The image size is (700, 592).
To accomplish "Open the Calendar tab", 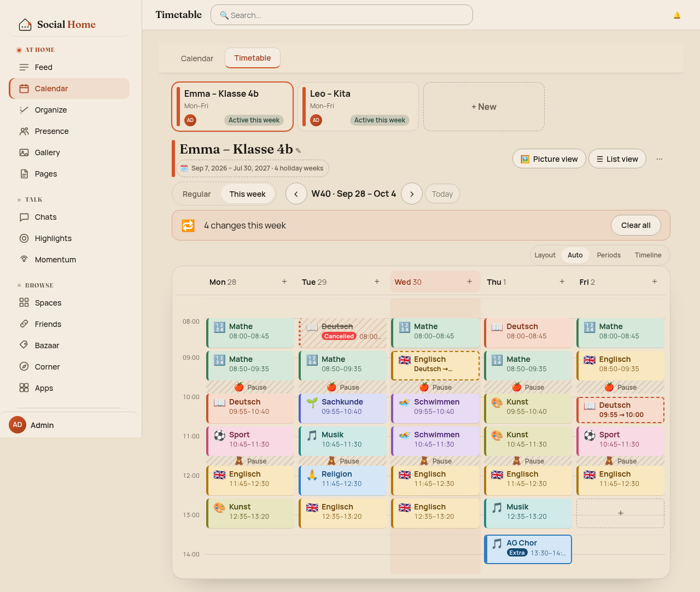I will tap(197, 58).
